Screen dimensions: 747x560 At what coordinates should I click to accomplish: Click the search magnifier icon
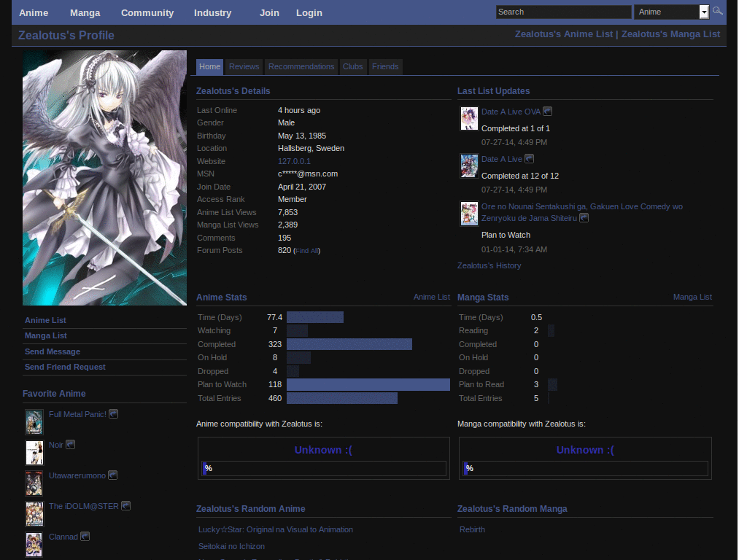(x=718, y=10)
